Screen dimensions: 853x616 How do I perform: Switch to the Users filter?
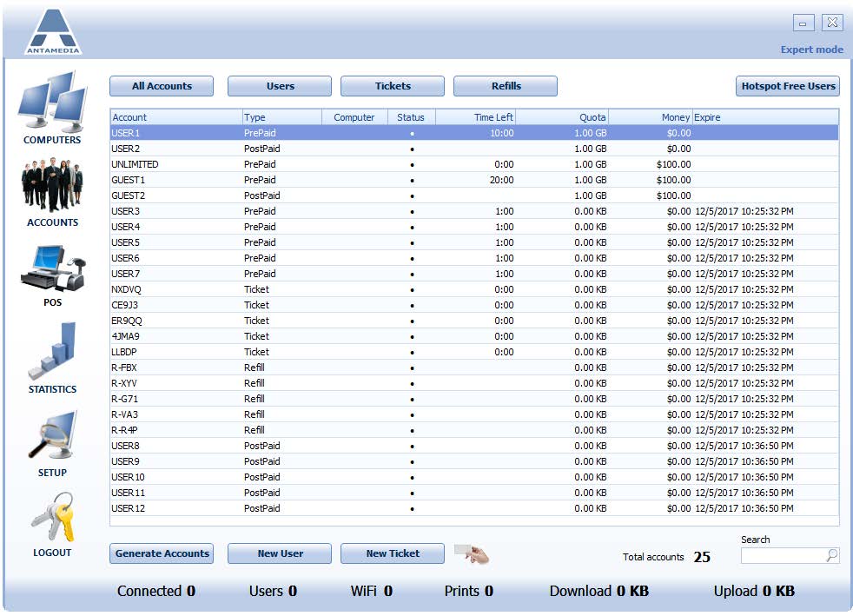pyautogui.click(x=280, y=86)
